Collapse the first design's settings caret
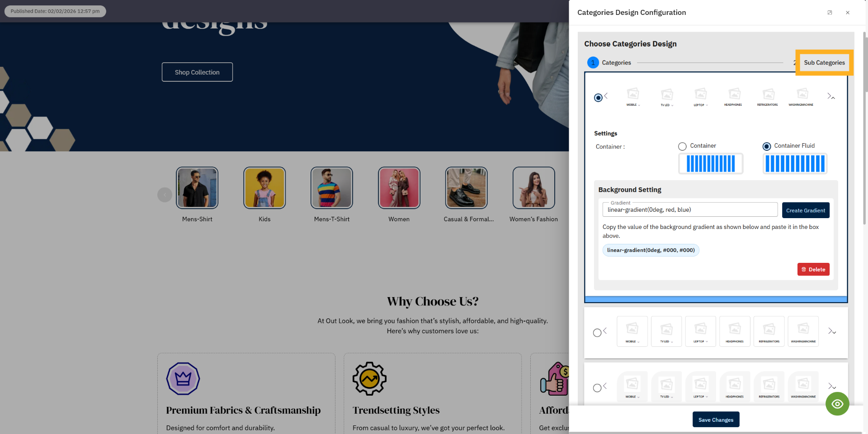This screenshot has height=434, width=868. point(833,98)
